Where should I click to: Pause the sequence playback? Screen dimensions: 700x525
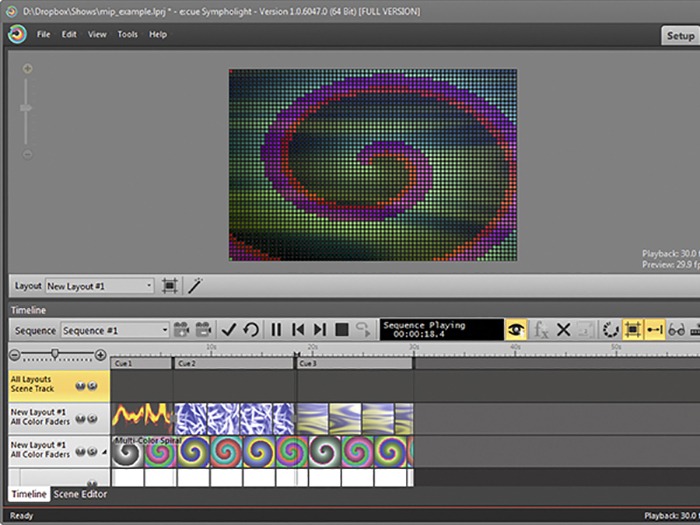click(277, 329)
